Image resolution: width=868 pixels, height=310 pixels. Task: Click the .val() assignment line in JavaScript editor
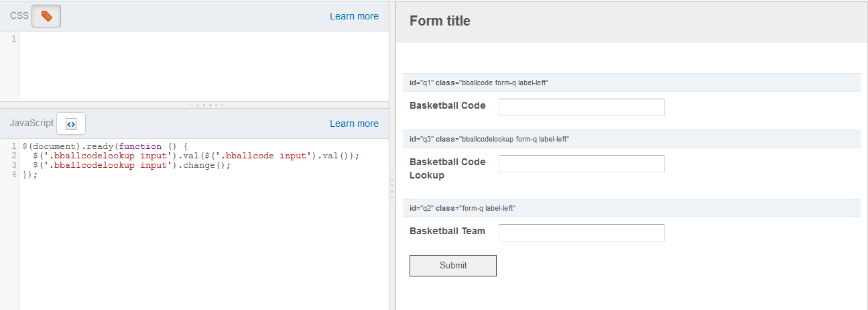click(191, 156)
